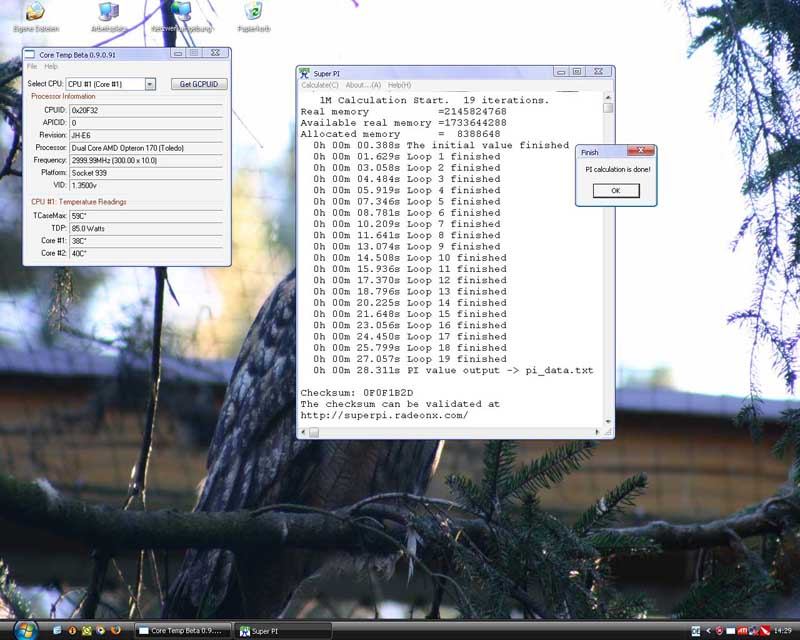Click the Revision field JH-E6
800x640 pixels.
coord(146,135)
